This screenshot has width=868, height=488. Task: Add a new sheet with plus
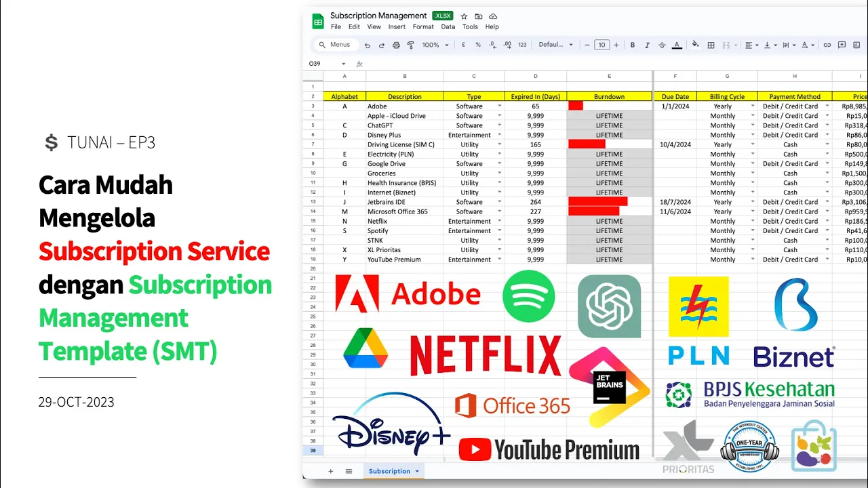(331, 471)
